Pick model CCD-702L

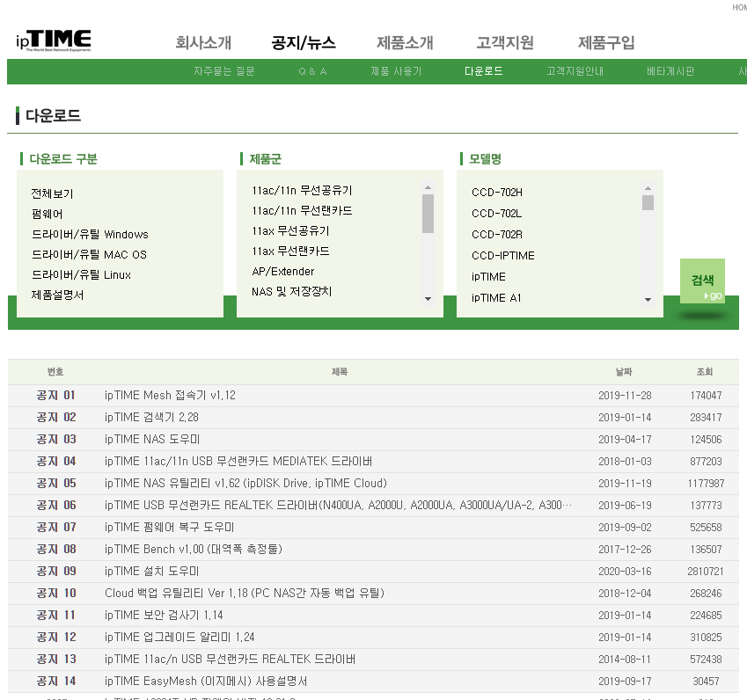pyautogui.click(x=496, y=214)
